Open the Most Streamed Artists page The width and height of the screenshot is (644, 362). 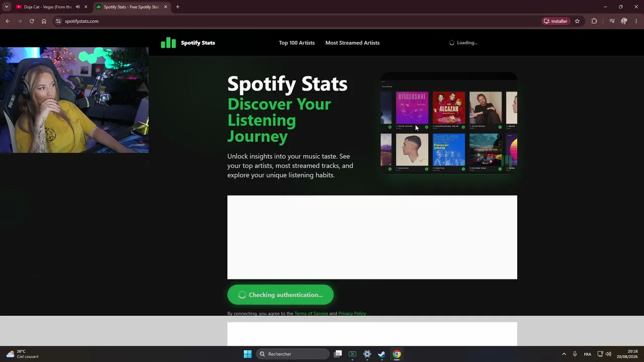click(352, 43)
